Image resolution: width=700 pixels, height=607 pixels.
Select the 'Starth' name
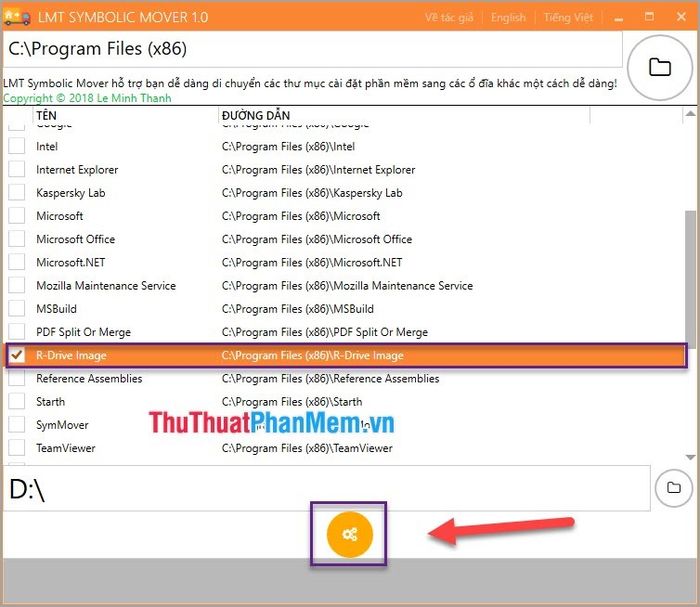(x=50, y=402)
